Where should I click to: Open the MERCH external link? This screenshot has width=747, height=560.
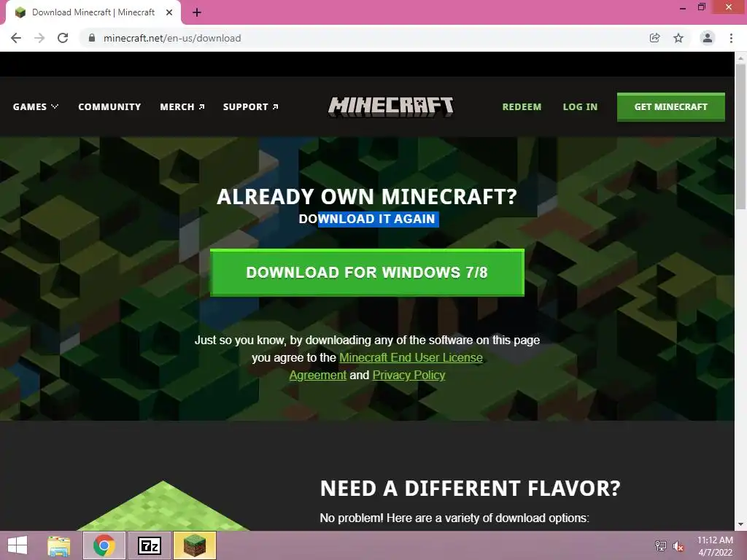click(x=182, y=106)
